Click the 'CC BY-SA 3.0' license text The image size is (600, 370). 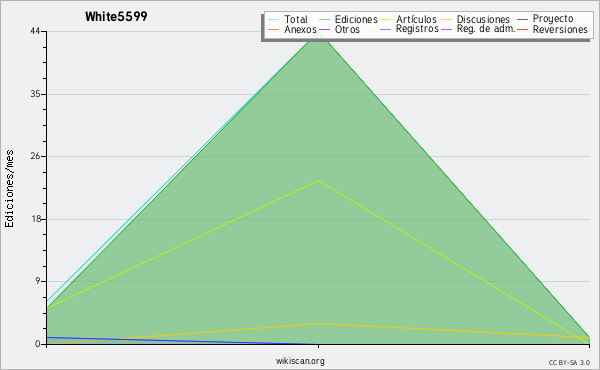pos(569,363)
